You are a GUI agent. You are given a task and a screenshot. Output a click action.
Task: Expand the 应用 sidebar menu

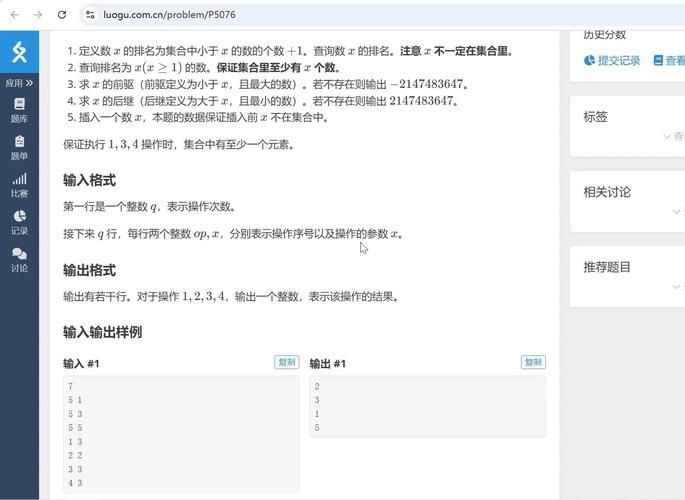[x=19, y=83]
